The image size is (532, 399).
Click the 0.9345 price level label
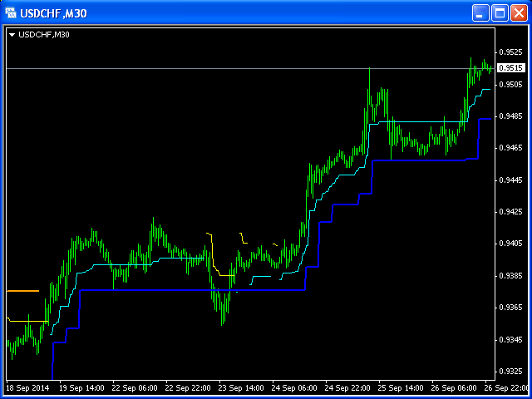click(510, 340)
